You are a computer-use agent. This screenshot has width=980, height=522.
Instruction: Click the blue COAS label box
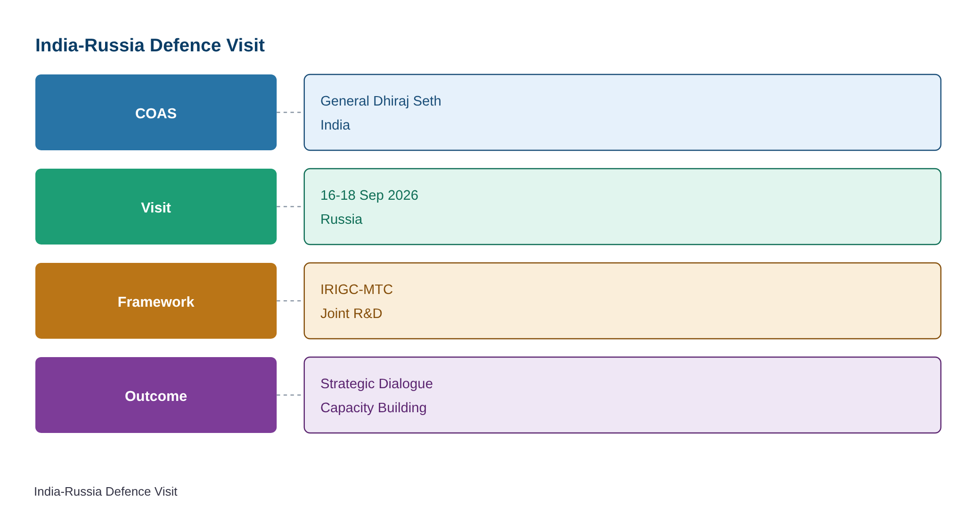156,112
